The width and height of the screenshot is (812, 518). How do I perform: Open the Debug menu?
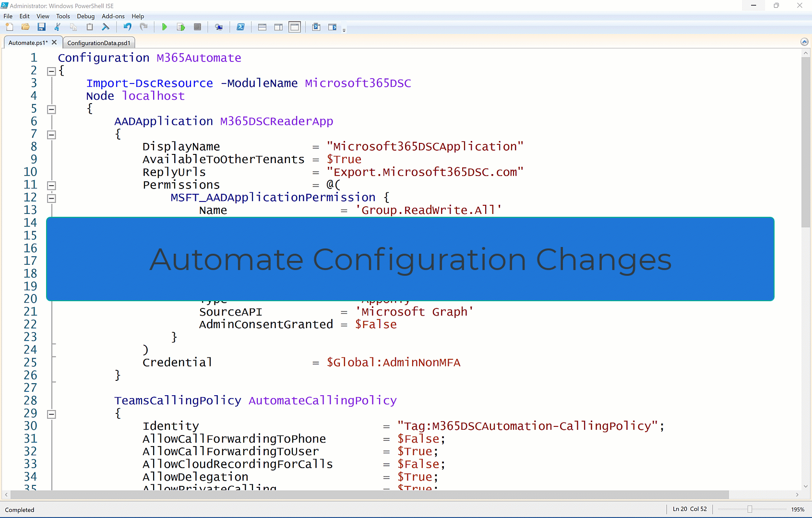[x=85, y=16]
